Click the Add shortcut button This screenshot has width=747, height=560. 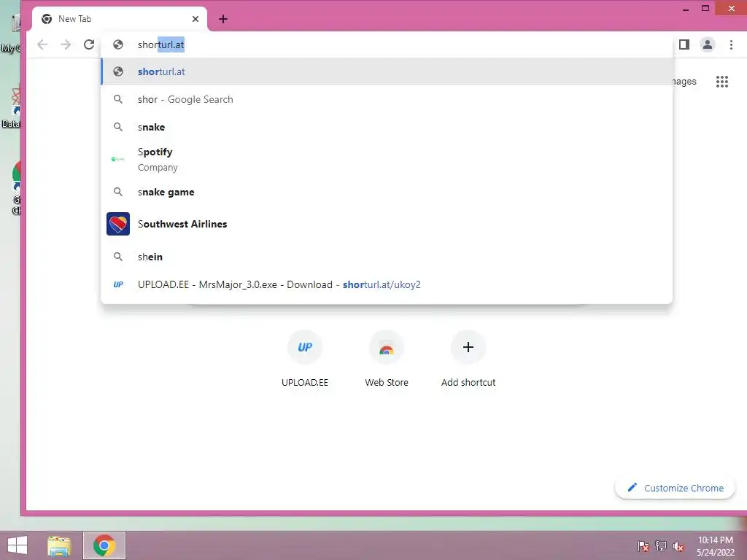[x=468, y=359]
